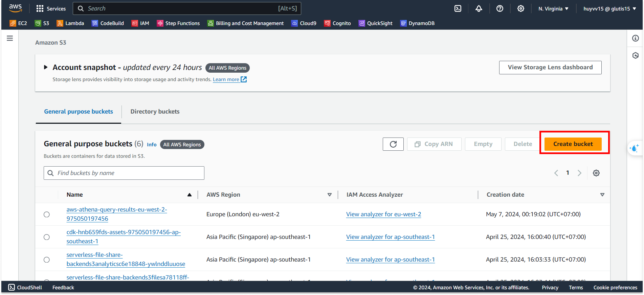
Task: Open the help question mark menu
Action: tap(499, 8)
